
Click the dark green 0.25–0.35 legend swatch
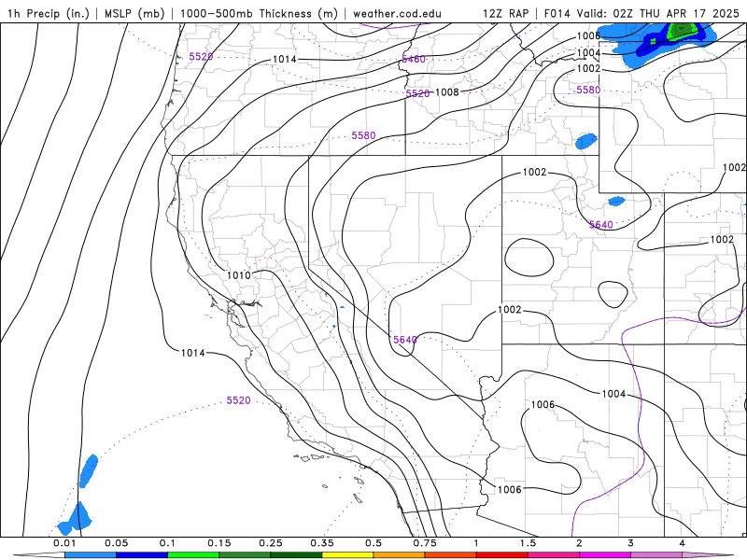pyautogui.click(x=296, y=555)
